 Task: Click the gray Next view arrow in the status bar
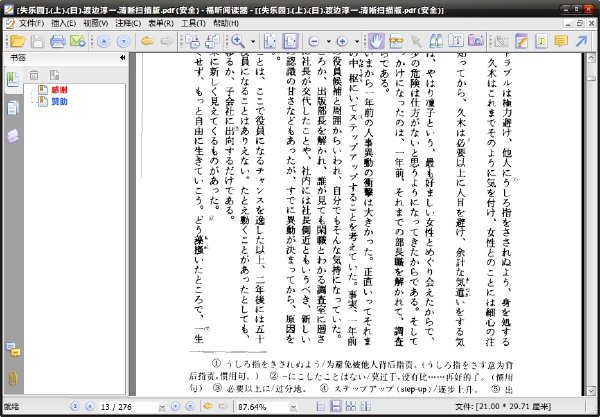(223, 406)
